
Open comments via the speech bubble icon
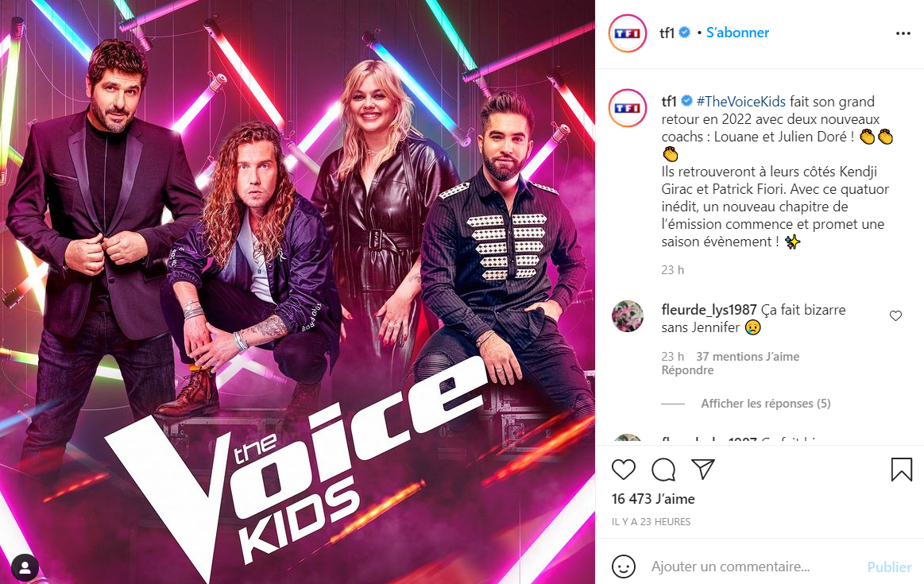(x=663, y=470)
